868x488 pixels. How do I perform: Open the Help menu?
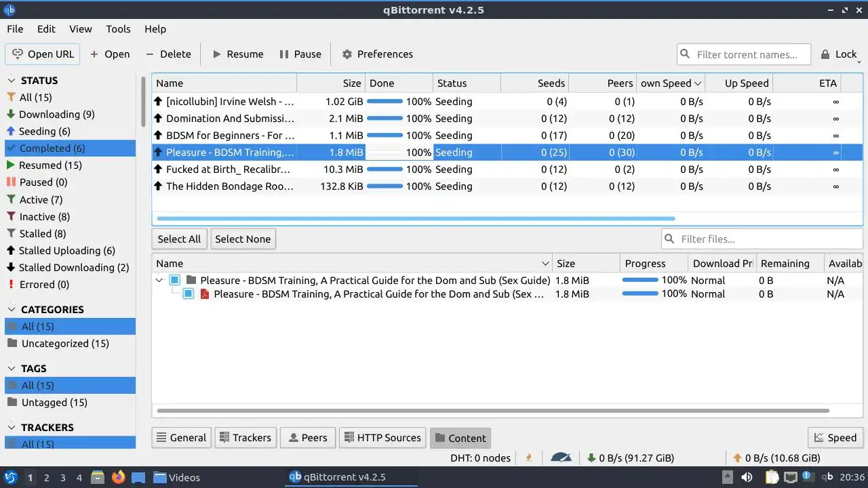coord(155,29)
